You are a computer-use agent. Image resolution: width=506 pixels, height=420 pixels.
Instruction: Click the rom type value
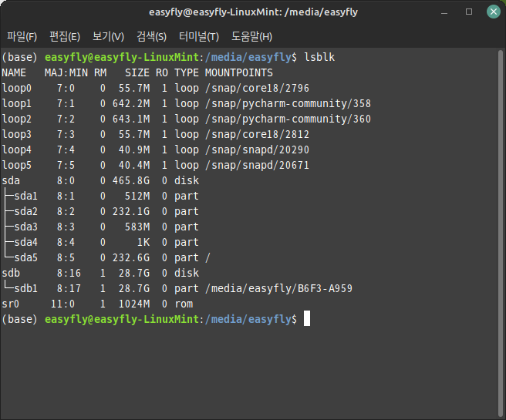tap(184, 304)
